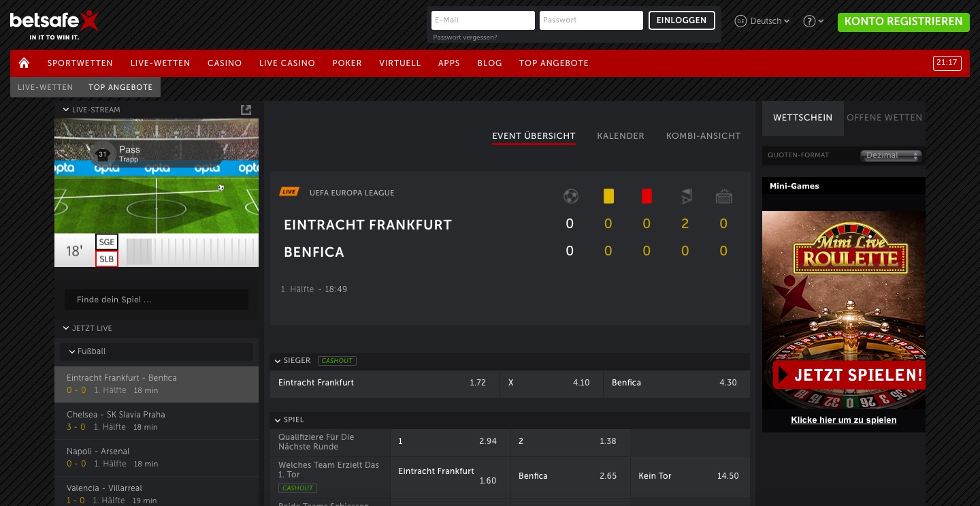Viewport: 980px width, 506px height.
Task: Focus the E-Mail input field
Action: click(x=483, y=20)
